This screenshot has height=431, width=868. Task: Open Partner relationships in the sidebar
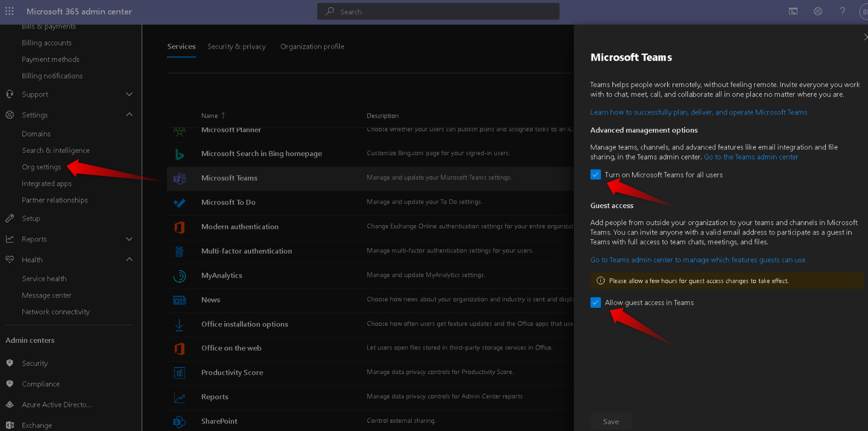55,200
